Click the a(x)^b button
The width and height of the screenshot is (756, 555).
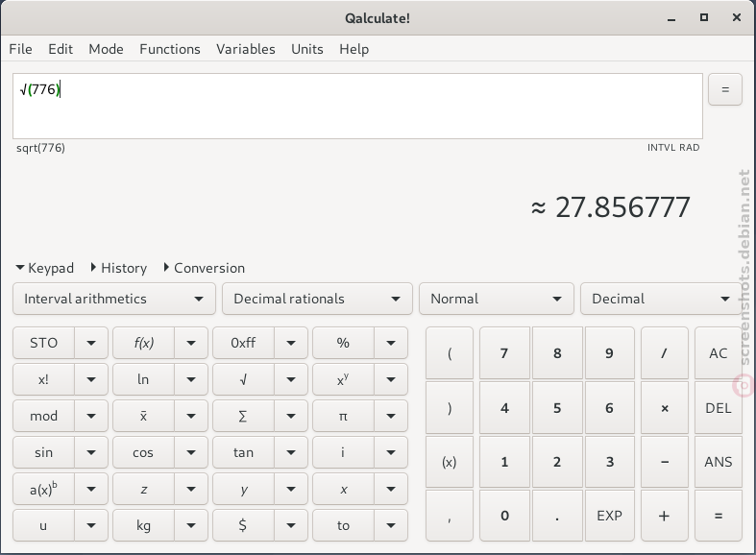(x=43, y=490)
